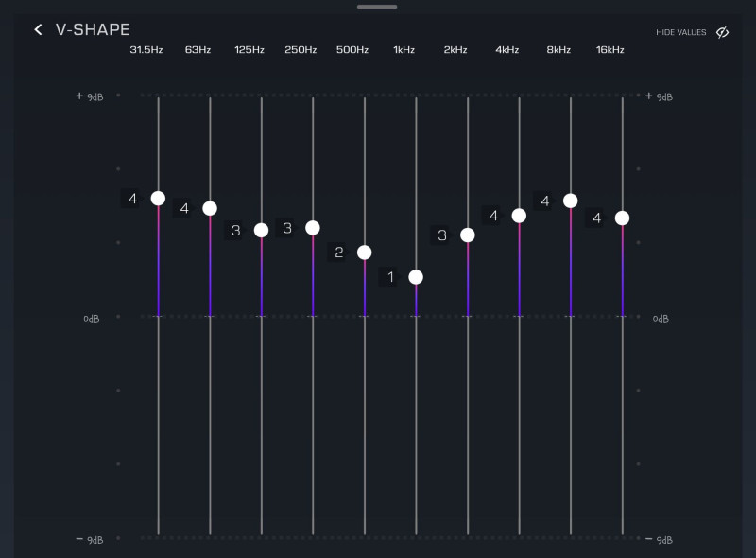Click the 125Hz band slider knob
Viewport: 756px width, 558px height.
[x=262, y=230]
